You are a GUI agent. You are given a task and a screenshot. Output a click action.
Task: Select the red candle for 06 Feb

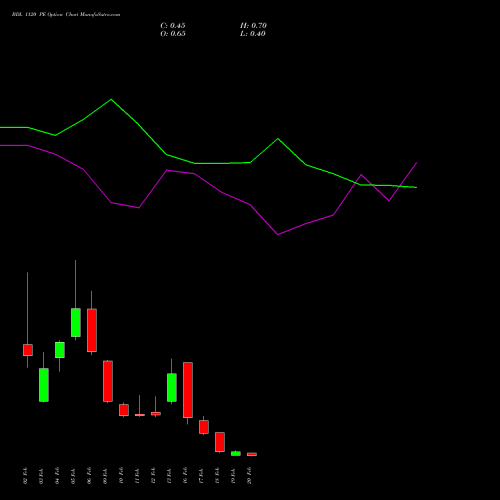click(x=92, y=330)
